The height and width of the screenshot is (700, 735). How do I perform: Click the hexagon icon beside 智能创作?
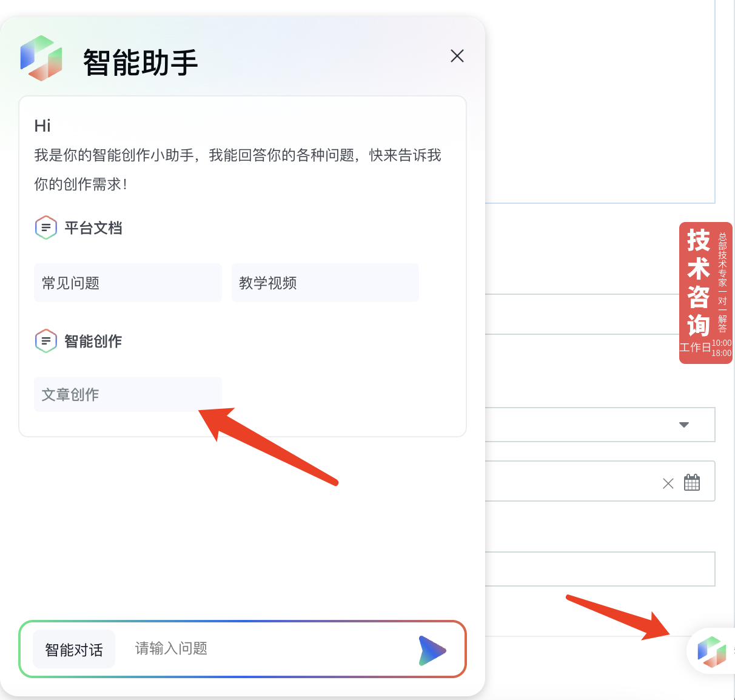coord(46,341)
